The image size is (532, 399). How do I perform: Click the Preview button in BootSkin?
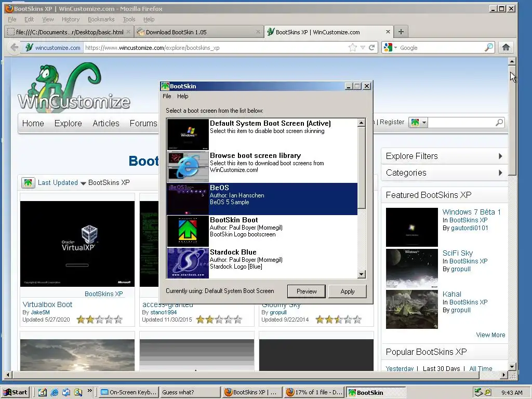(x=307, y=291)
